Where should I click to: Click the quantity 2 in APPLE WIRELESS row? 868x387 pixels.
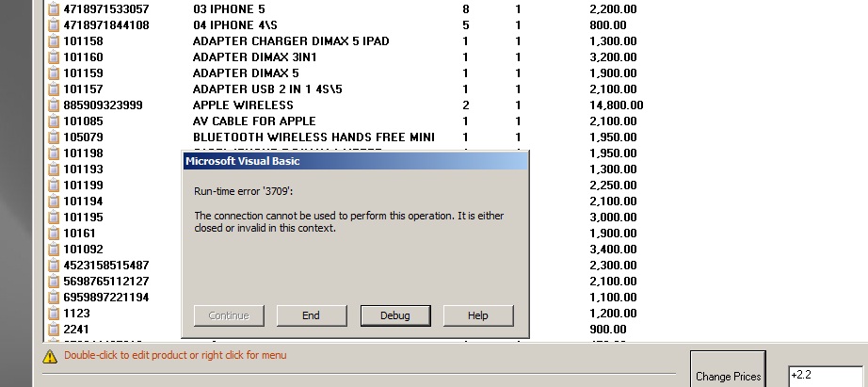pos(466,105)
